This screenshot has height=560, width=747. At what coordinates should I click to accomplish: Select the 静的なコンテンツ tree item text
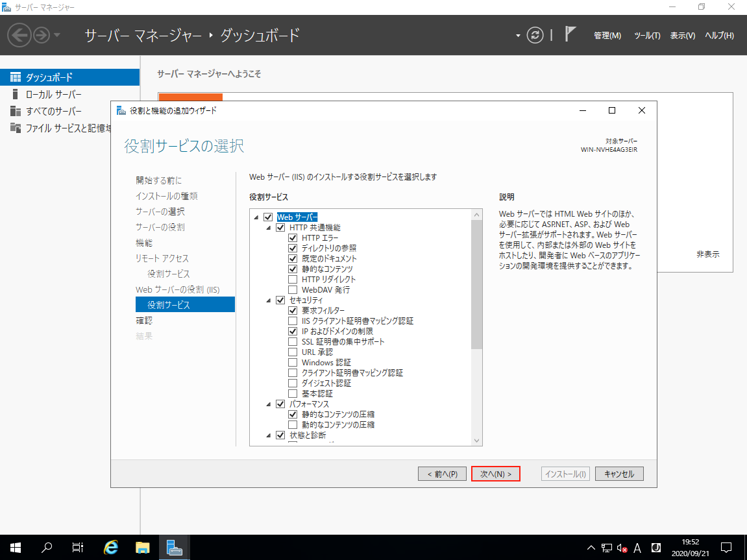pos(327,269)
